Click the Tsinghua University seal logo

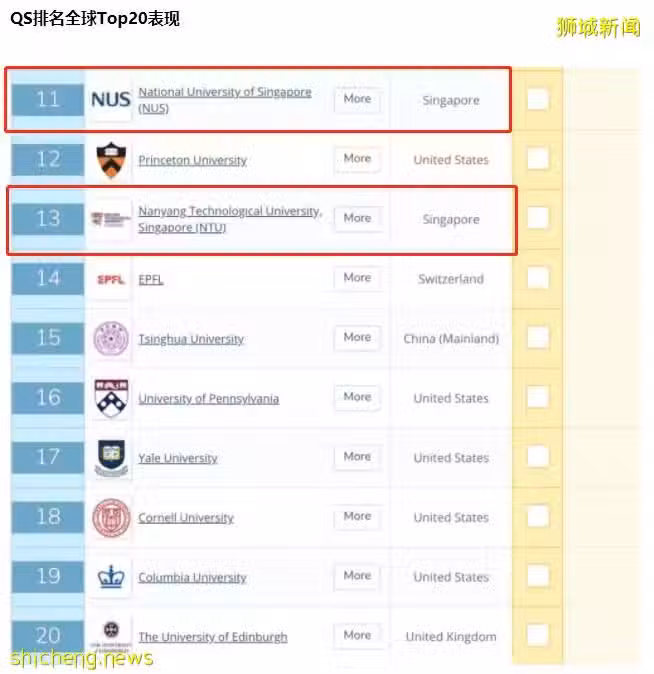pyautogui.click(x=111, y=339)
